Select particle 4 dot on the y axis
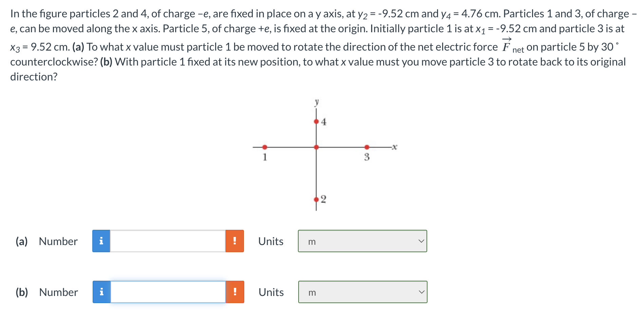 315,121
